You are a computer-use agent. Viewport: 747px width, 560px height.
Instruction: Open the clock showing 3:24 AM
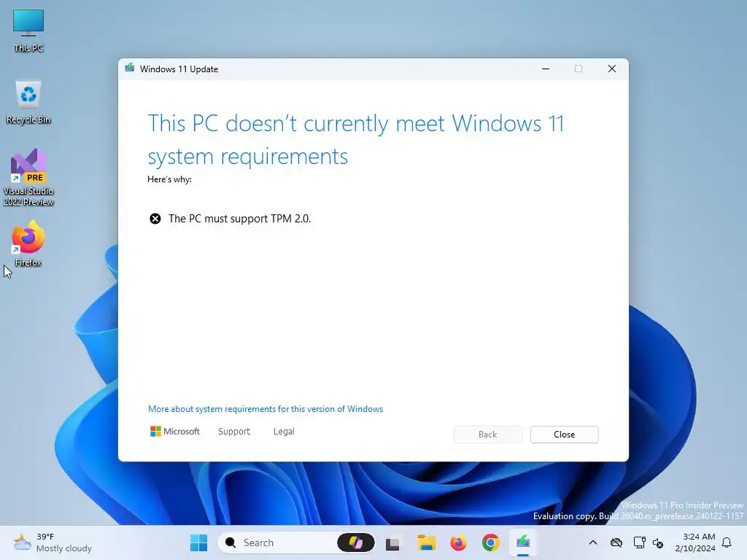click(695, 542)
